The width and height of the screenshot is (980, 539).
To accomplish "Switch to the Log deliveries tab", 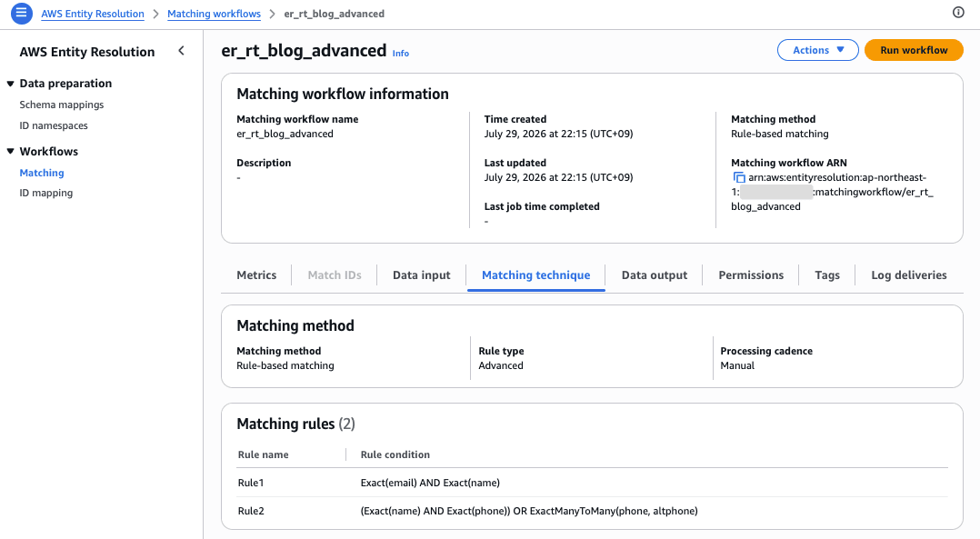I will [909, 274].
